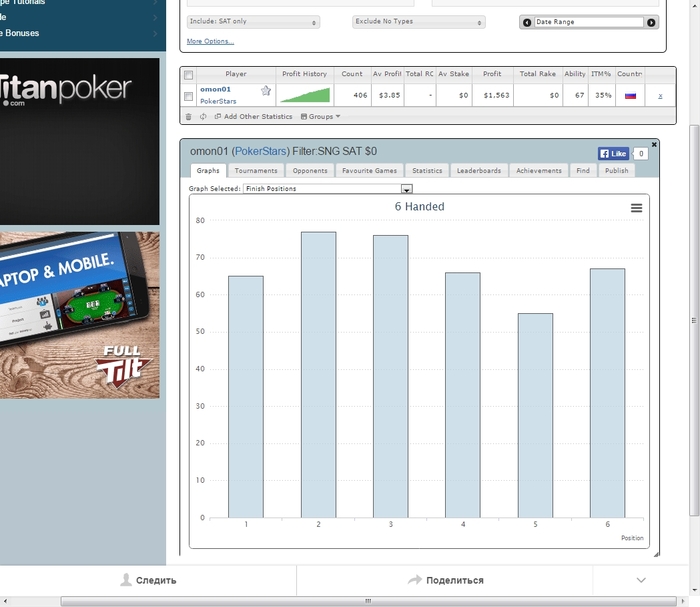
Task: Click the Facebook Like button
Action: [x=613, y=154]
